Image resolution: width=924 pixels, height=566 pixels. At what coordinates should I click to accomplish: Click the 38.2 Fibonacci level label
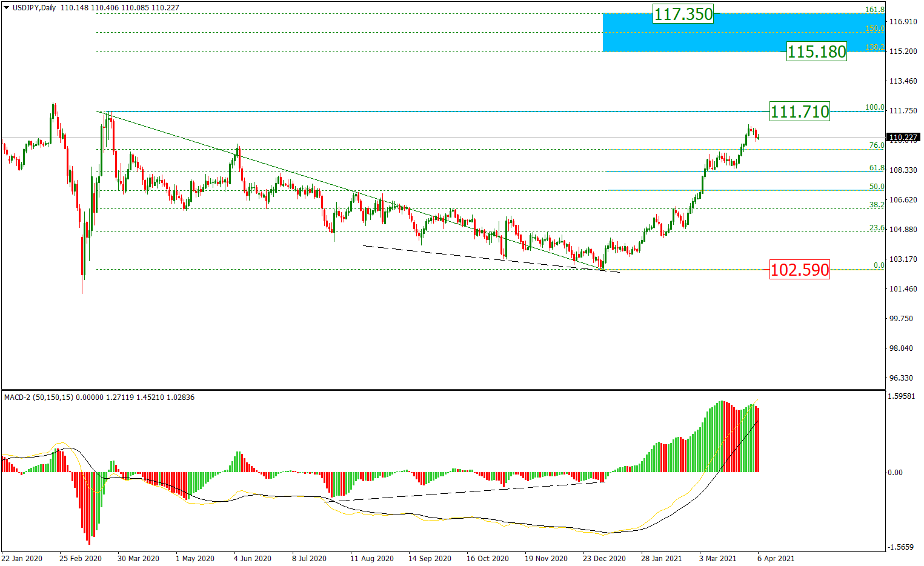(877, 205)
